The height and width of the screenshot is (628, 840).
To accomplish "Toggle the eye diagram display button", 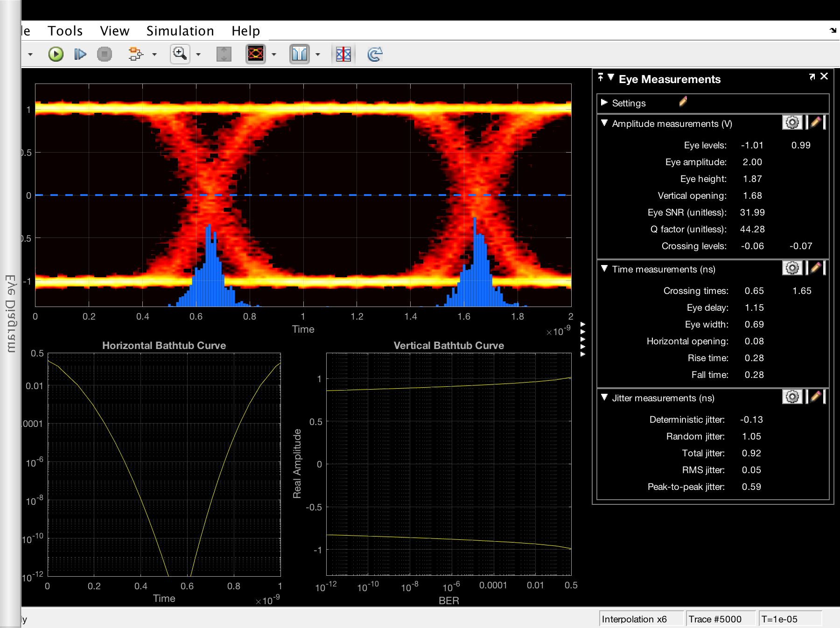I will (x=256, y=54).
